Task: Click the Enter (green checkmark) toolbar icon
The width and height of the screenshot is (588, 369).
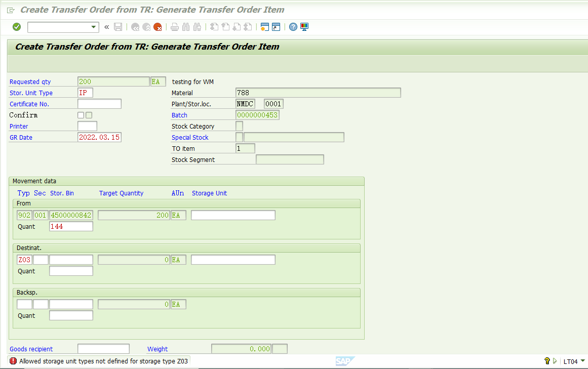Action: (x=16, y=27)
